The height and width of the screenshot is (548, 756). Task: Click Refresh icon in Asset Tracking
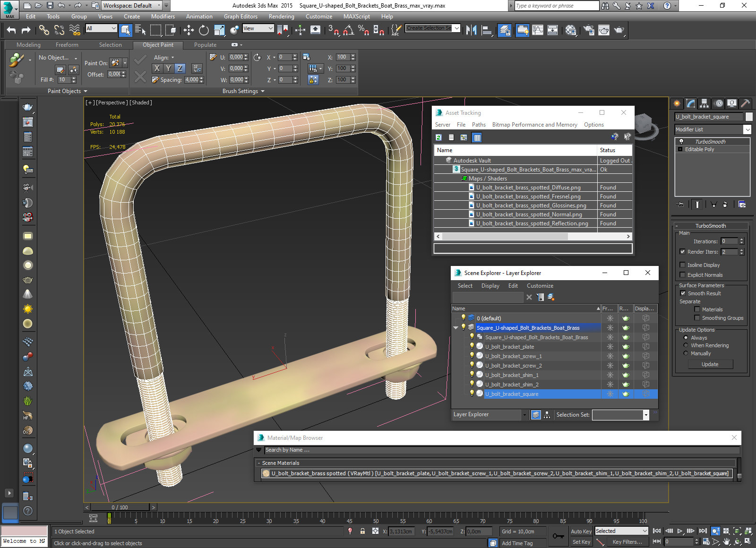438,137
